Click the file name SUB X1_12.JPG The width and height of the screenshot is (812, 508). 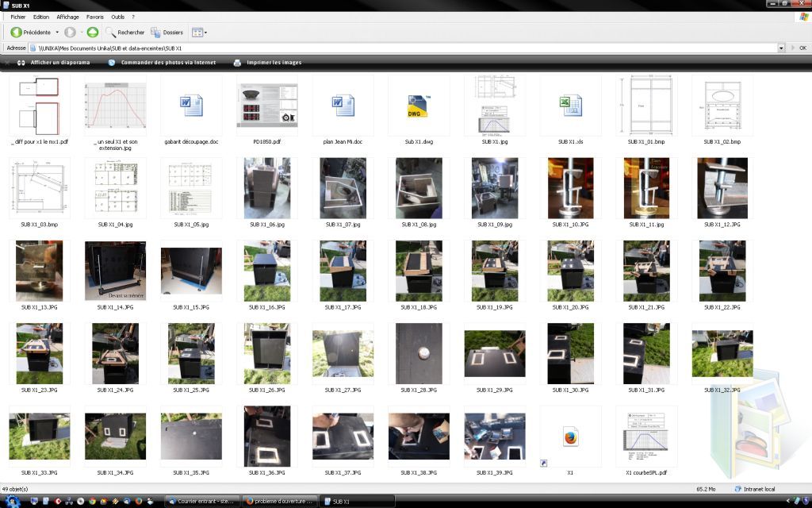(722, 225)
